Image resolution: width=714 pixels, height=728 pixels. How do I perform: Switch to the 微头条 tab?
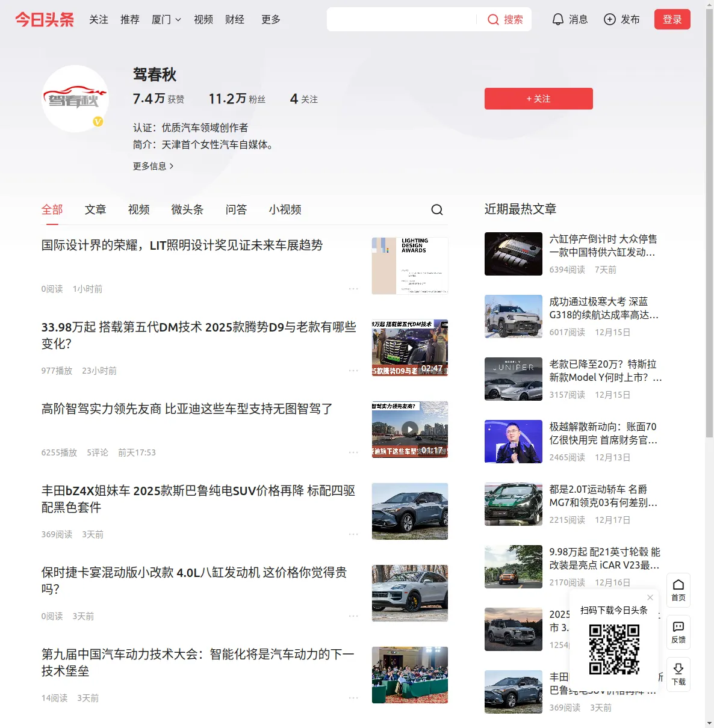pos(188,209)
